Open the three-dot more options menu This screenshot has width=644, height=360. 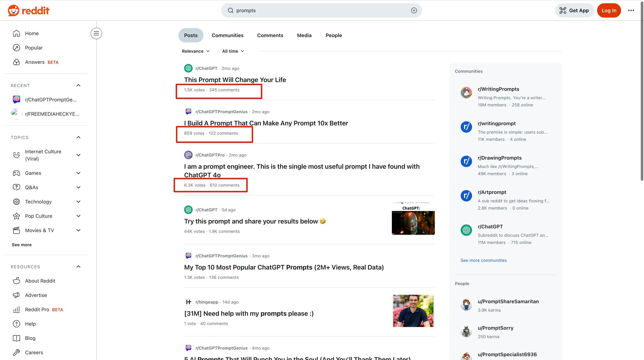coord(631,10)
